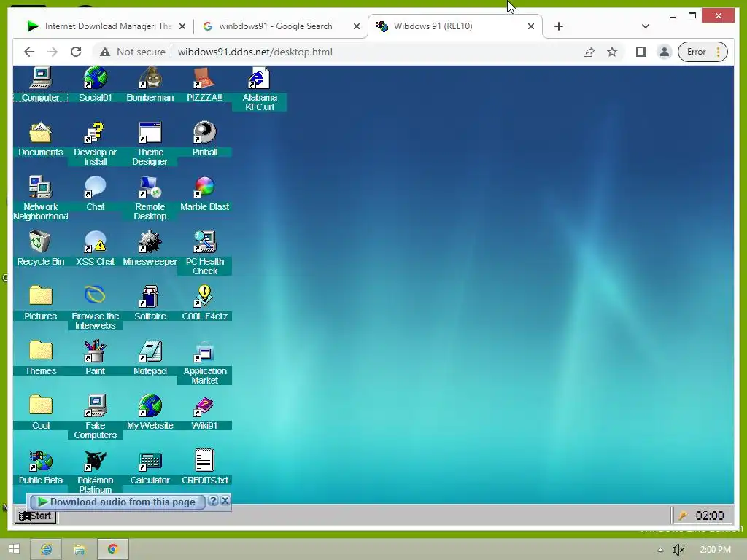747x560 pixels.
Task: Open Internet Explorer from taskbar
Action: [x=46, y=549]
